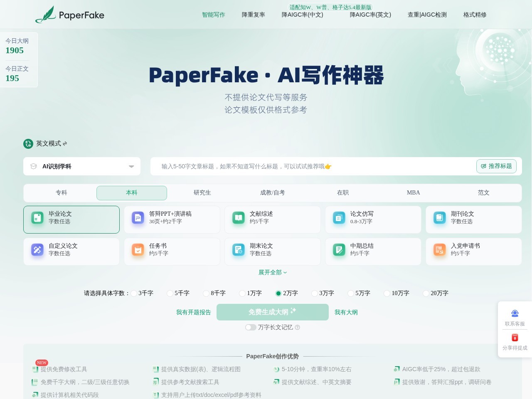Click the icon beside 提供参考文献搜索工具
The height and width of the screenshot is (399, 532).
click(x=156, y=382)
